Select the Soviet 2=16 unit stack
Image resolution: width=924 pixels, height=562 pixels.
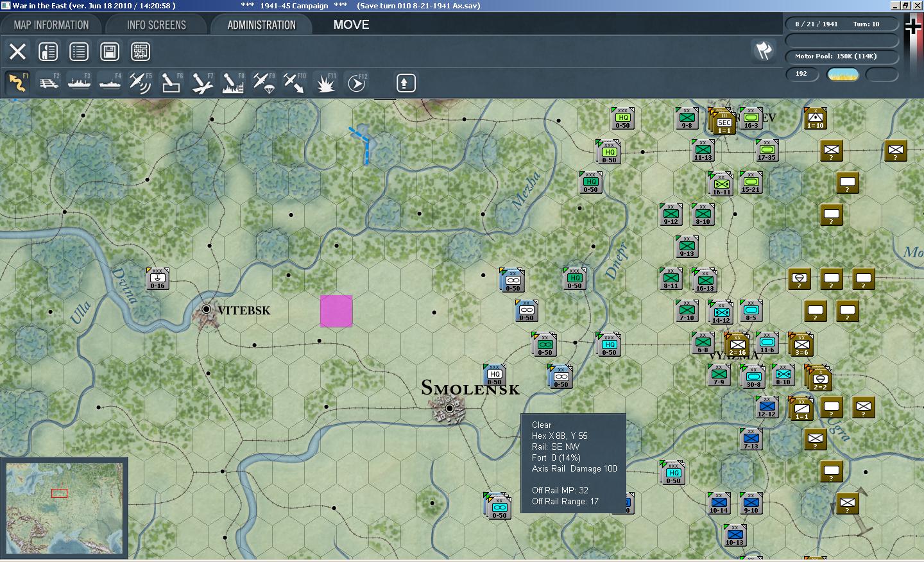[737, 345]
